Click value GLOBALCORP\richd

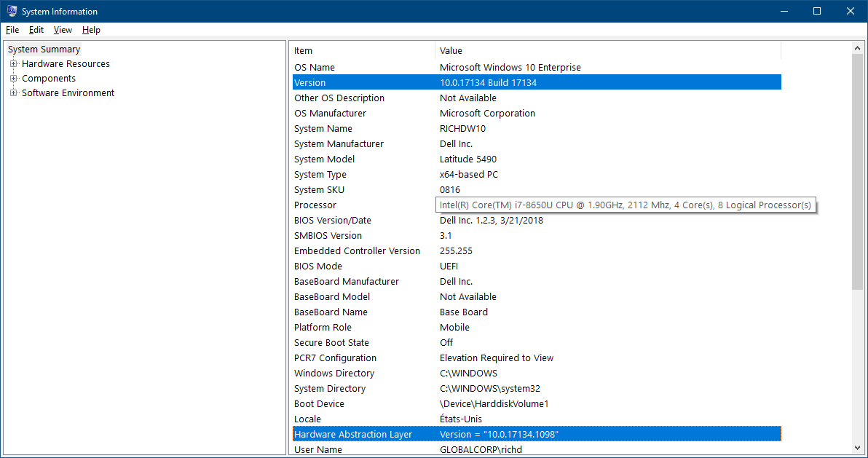click(481, 450)
